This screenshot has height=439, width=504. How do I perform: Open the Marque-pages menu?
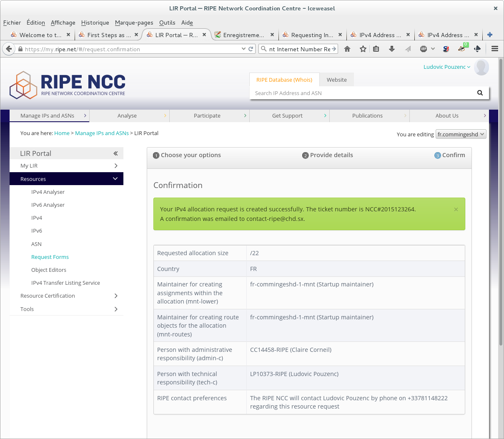tap(134, 23)
